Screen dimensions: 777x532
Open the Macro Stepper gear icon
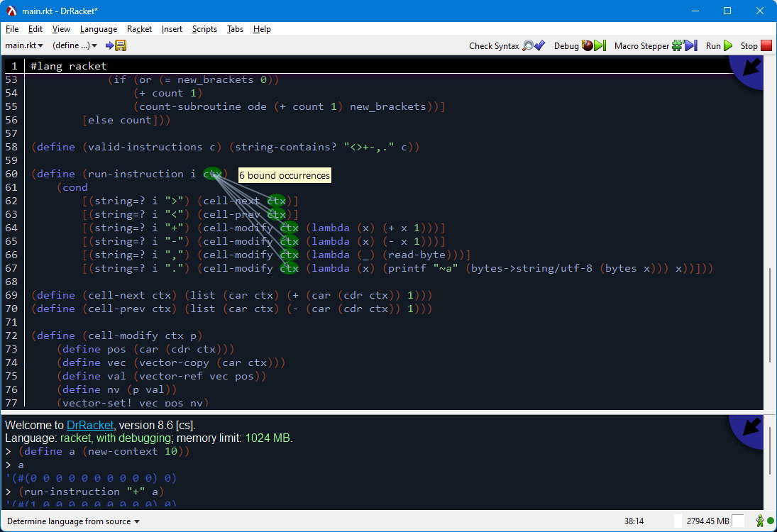click(676, 45)
